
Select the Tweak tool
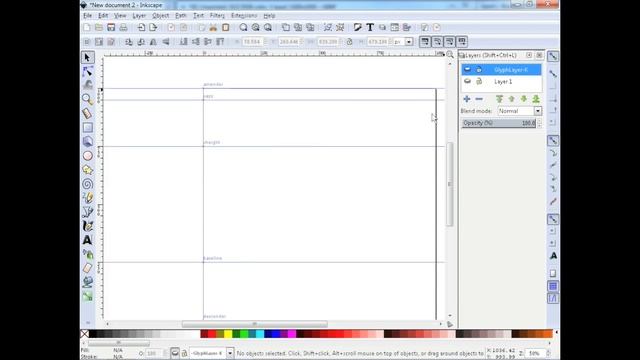pos(87,85)
